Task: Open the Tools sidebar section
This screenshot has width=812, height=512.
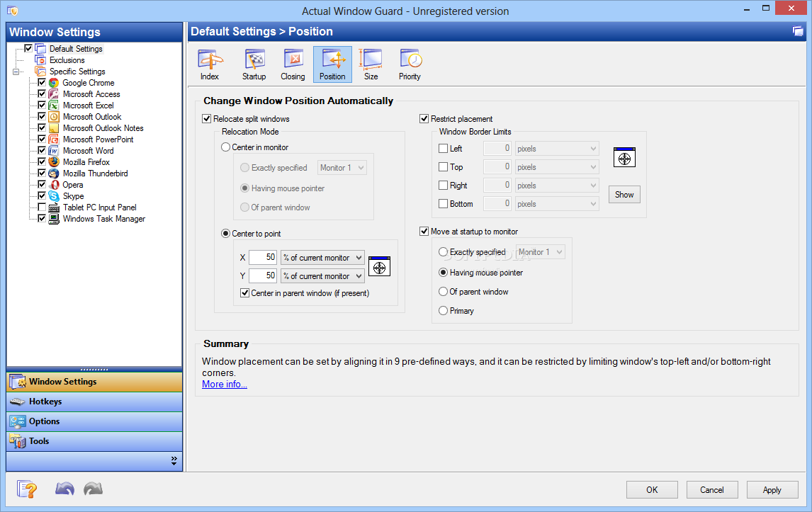Action: point(94,441)
